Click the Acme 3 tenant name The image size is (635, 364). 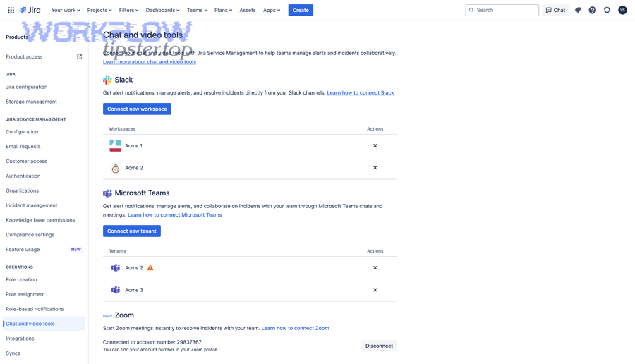[x=134, y=290]
